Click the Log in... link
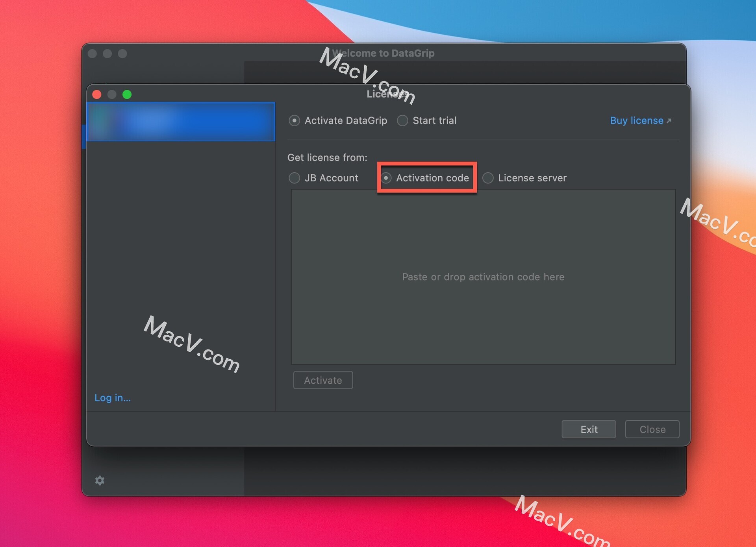Screen dimensions: 756x547 pyautogui.click(x=113, y=397)
